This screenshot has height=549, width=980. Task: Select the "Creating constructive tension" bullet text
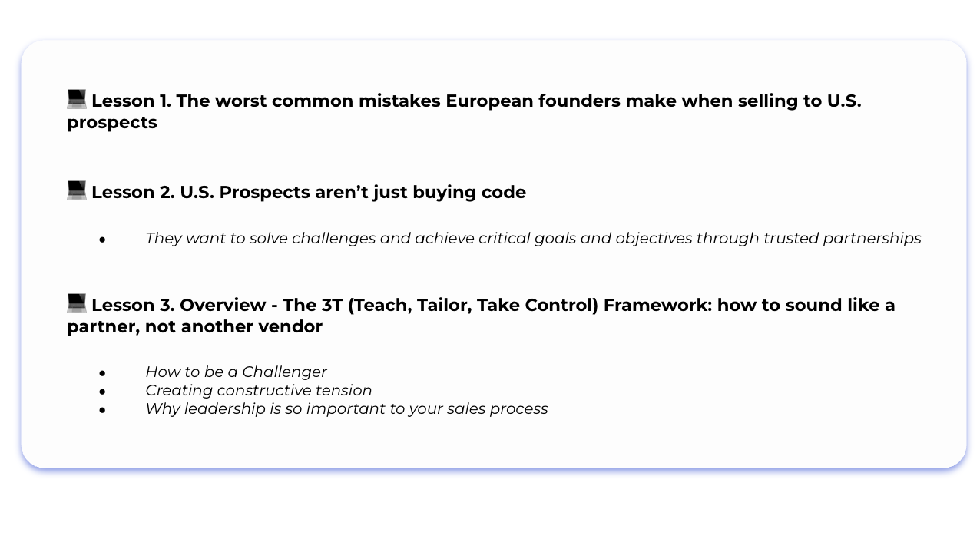(259, 391)
